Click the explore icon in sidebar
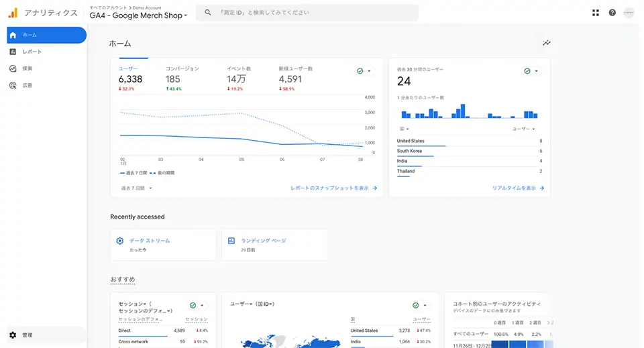This screenshot has height=348, width=644. click(x=13, y=68)
